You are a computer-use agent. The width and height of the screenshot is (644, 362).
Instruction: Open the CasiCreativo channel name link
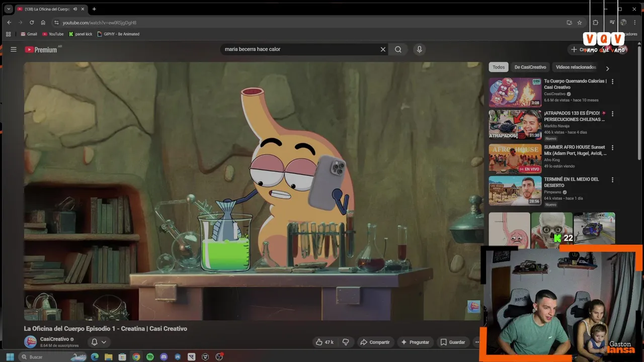click(x=54, y=339)
